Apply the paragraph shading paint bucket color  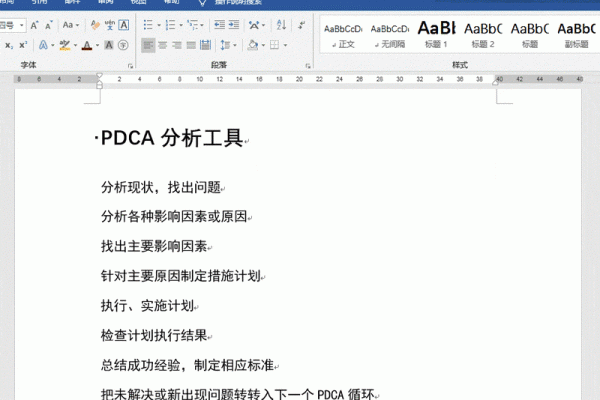[x=253, y=45]
